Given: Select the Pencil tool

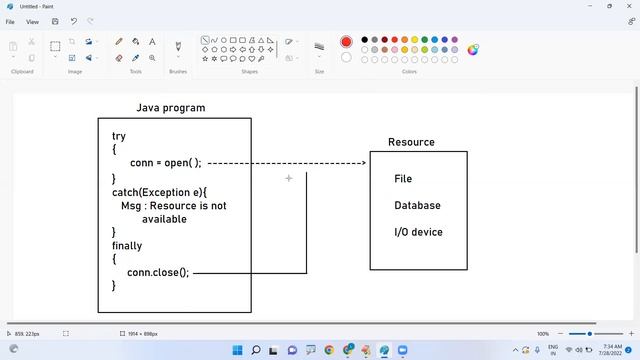Looking at the screenshot, I should (119, 42).
